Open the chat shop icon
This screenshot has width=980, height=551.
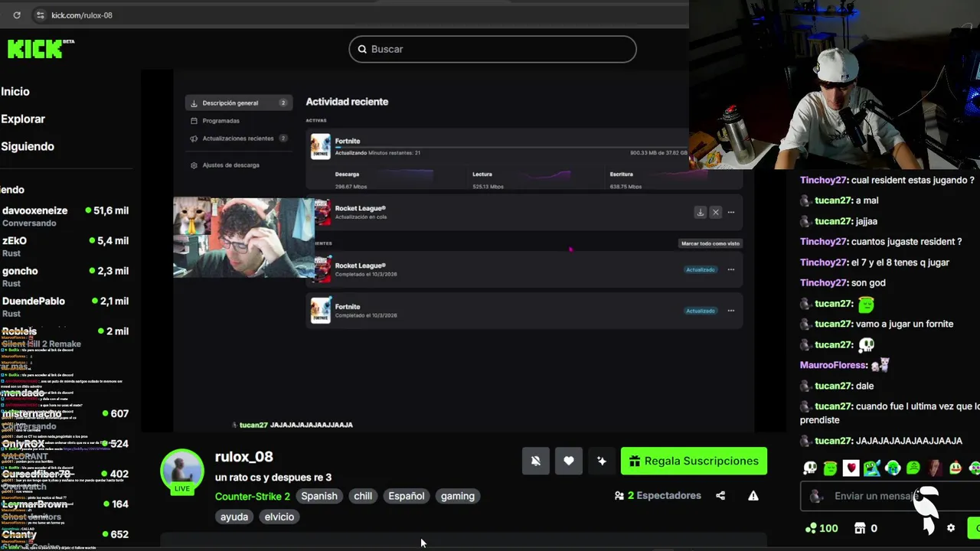tap(860, 528)
